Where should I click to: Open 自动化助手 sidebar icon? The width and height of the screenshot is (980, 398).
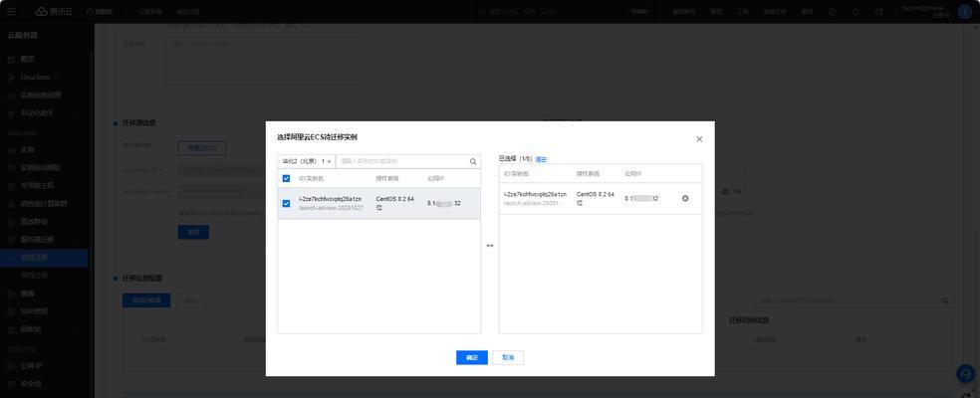[11, 113]
